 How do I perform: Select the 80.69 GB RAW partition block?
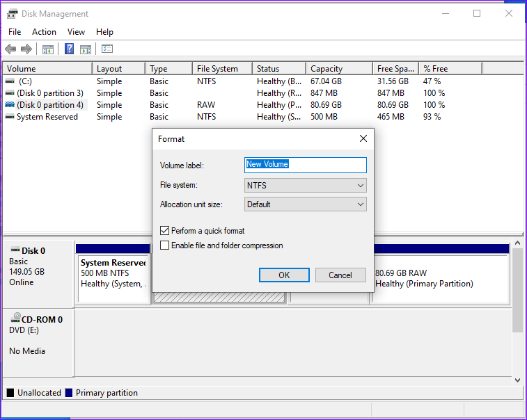[441, 279]
